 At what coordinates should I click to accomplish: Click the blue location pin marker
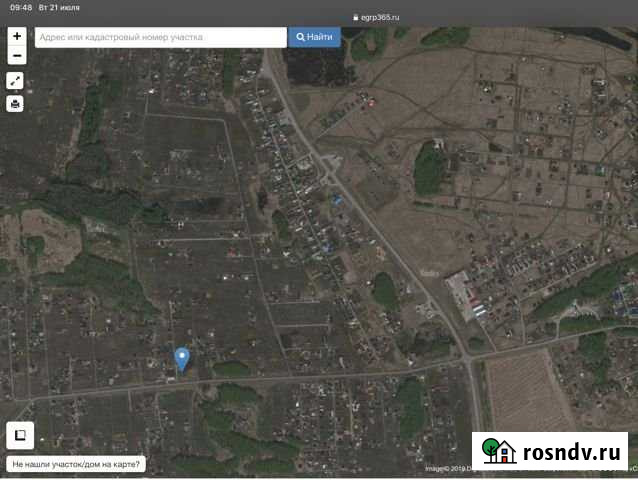(182, 359)
